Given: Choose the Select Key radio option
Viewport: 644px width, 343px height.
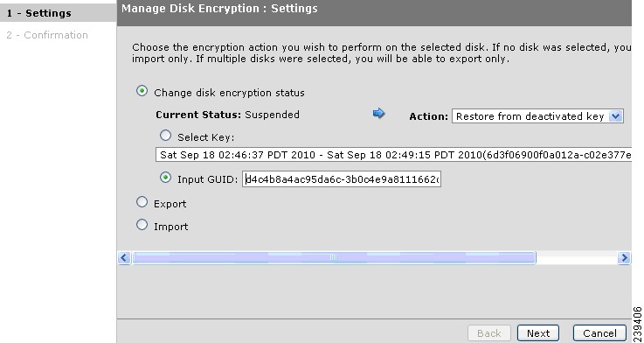Looking at the screenshot, I should [x=165, y=136].
